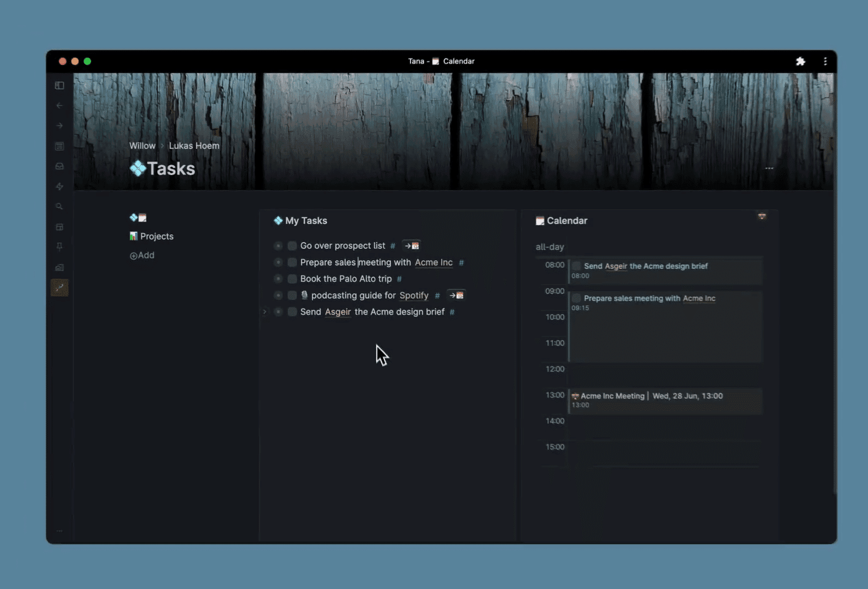The width and height of the screenshot is (868, 589).
Task: Click hash tag on Prepare sales meeting task
Action: point(461,263)
